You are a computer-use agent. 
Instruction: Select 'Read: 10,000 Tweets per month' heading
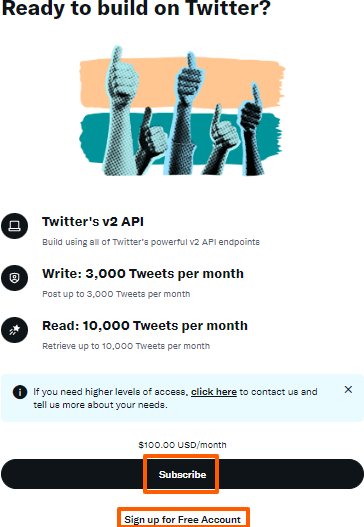(x=145, y=326)
